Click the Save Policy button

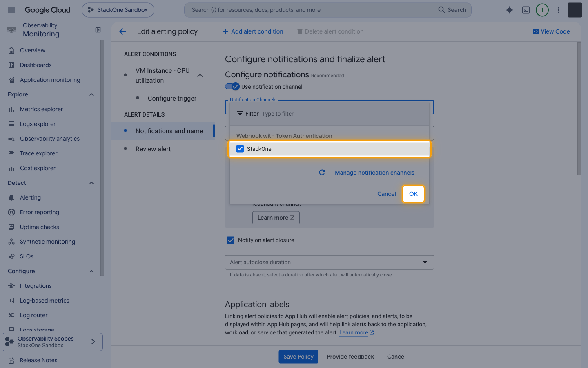[298, 357]
